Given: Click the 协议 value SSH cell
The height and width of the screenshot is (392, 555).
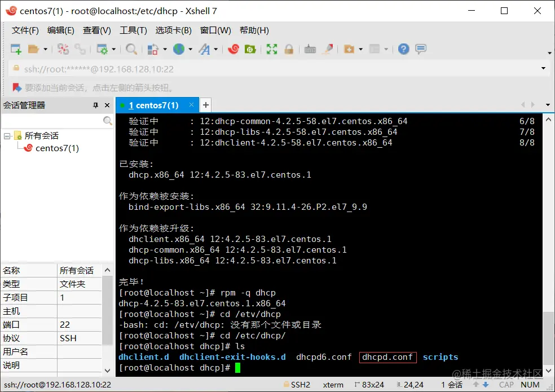Looking at the screenshot, I should tap(80, 338).
